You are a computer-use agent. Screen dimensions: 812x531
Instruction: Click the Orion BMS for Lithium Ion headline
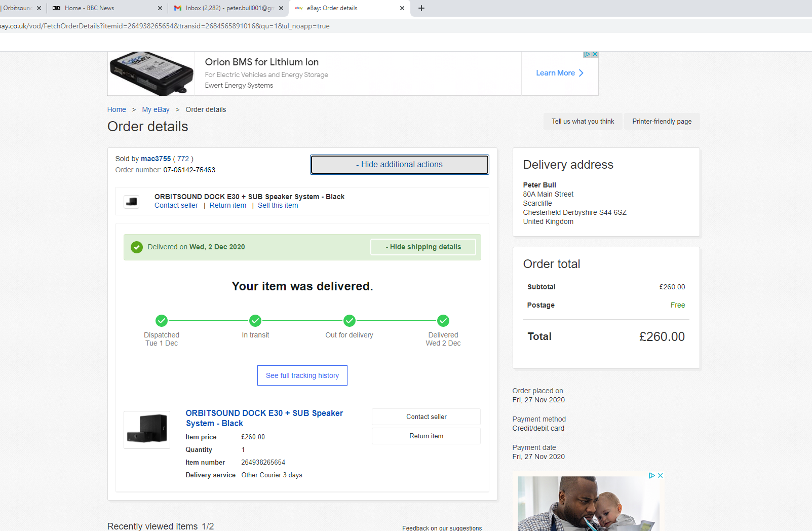pos(262,62)
